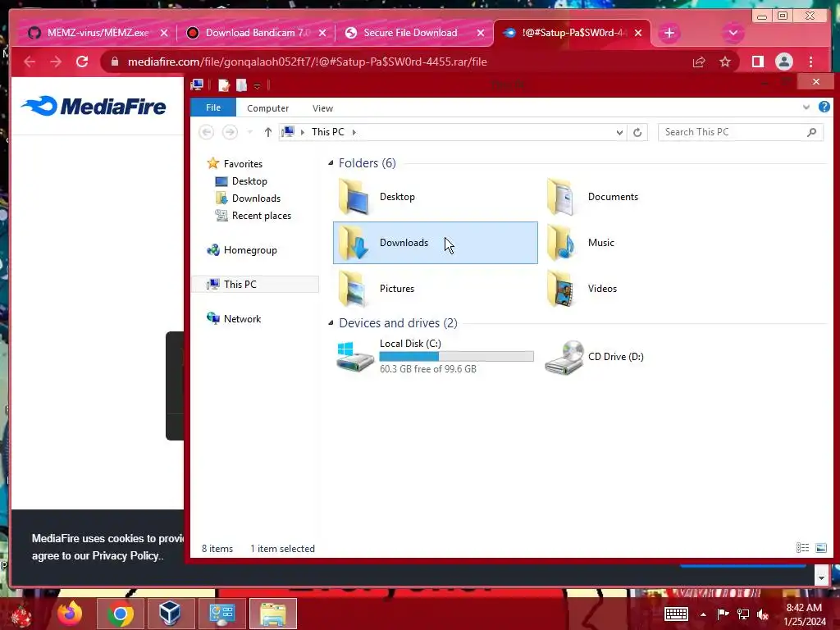Switch to Secure File Download tab

(x=412, y=33)
